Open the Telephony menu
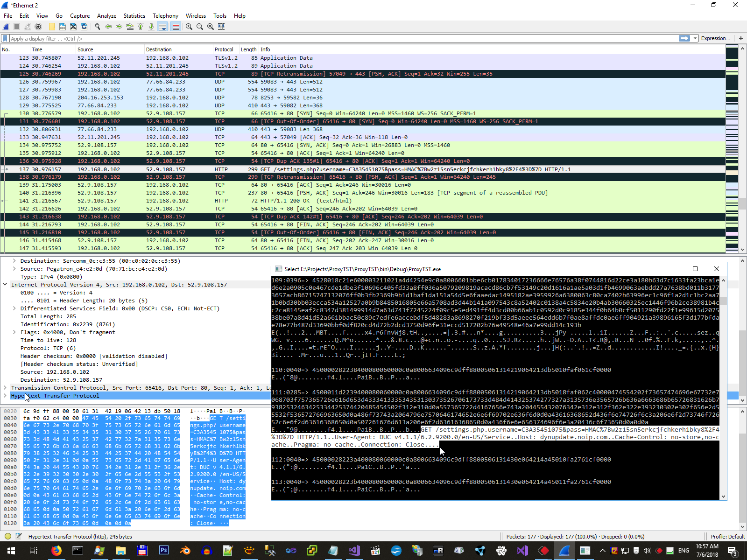The height and width of the screenshot is (560, 747). pos(165,15)
